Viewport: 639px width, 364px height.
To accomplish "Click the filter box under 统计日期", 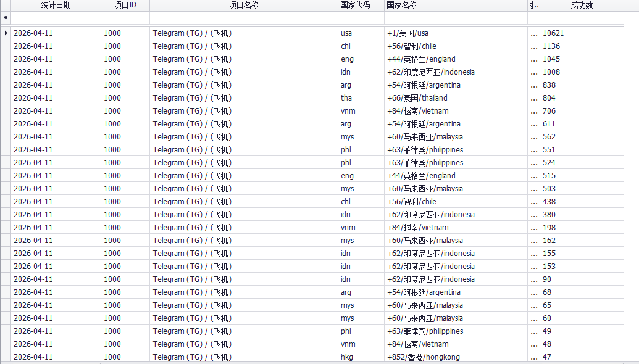I will pyautogui.click(x=56, y=18).
